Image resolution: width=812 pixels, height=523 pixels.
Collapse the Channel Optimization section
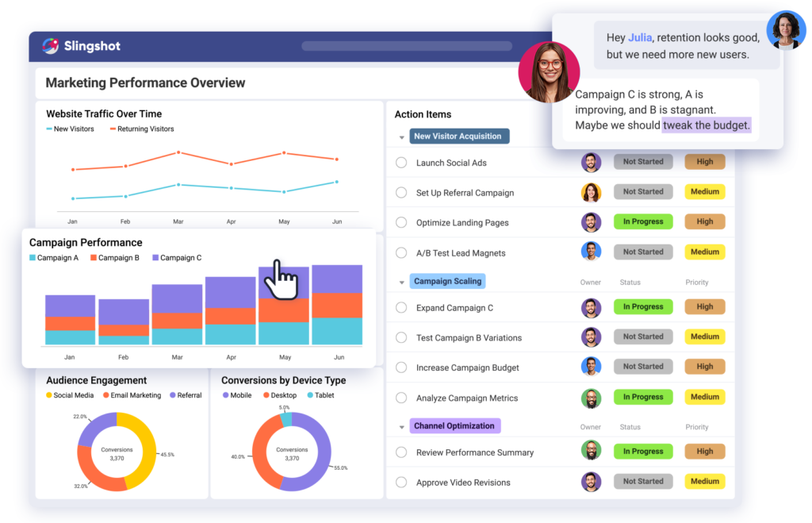point(401,425)
